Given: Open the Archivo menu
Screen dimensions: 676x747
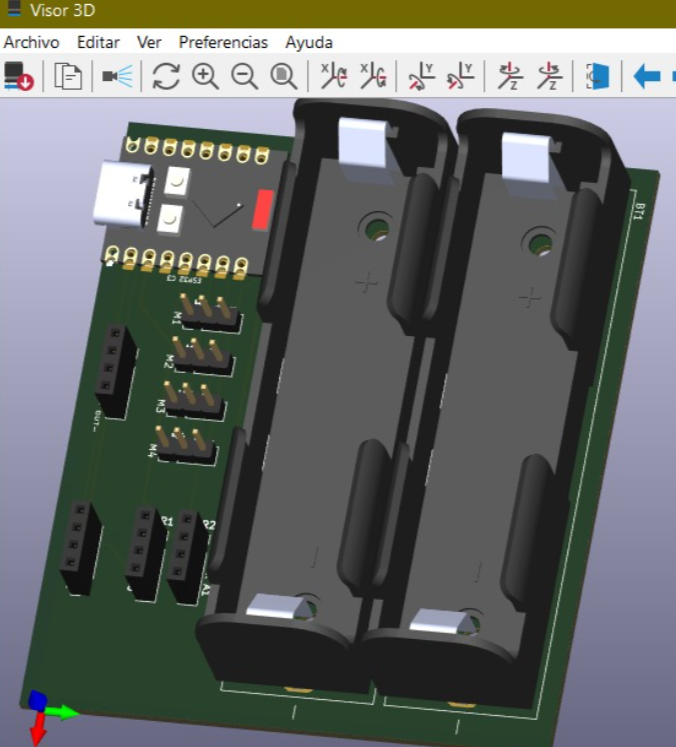Looking at the screenshot, I should pyautogui.click(x=31, y=42).
